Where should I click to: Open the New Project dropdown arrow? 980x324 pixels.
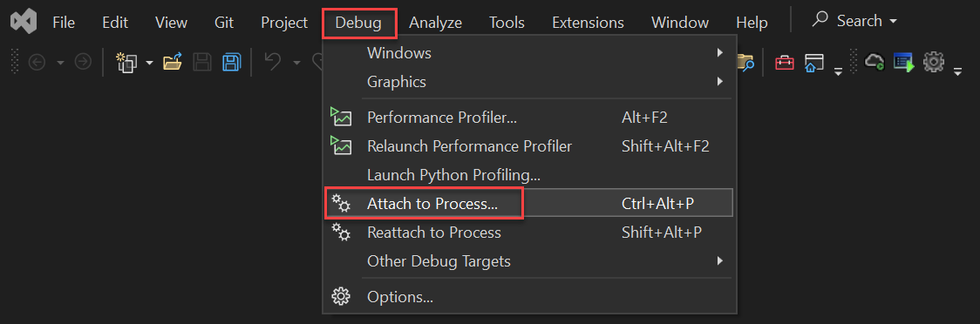point(149,63)
